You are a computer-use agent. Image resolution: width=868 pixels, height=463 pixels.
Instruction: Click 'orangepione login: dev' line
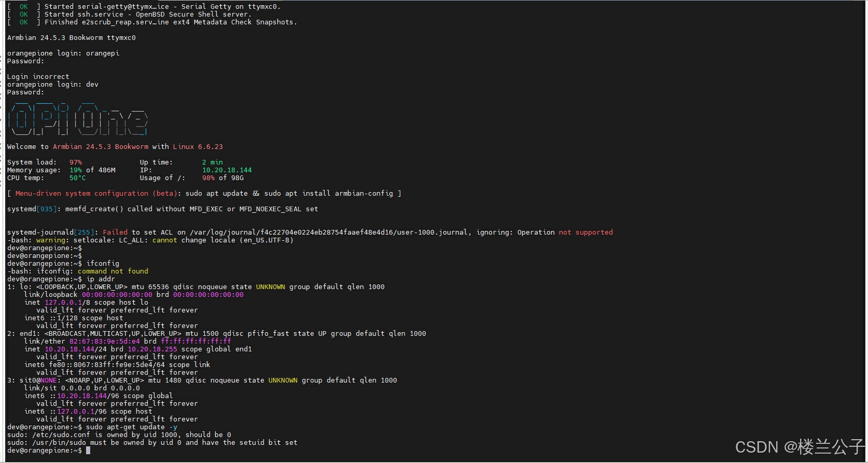(53, 85)
